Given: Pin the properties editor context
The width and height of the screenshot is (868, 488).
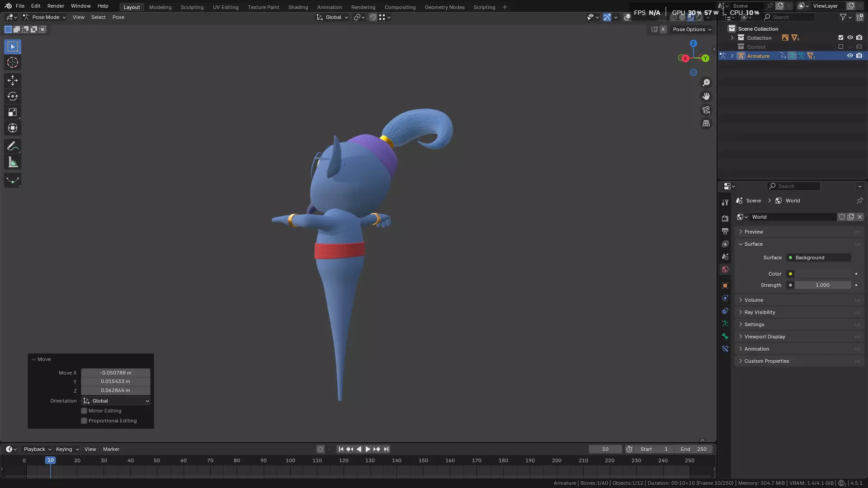Looking at the screenshot, I should 859,201.
